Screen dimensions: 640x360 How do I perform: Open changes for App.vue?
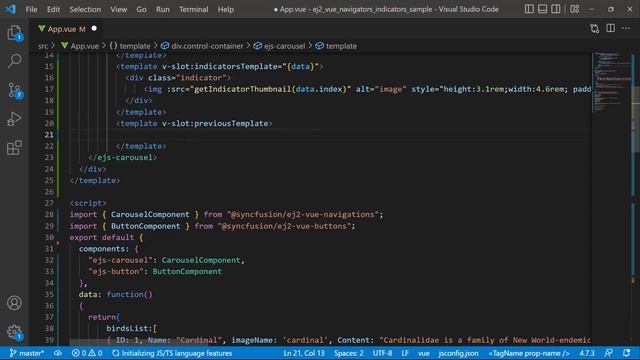[x=595, y=29]
